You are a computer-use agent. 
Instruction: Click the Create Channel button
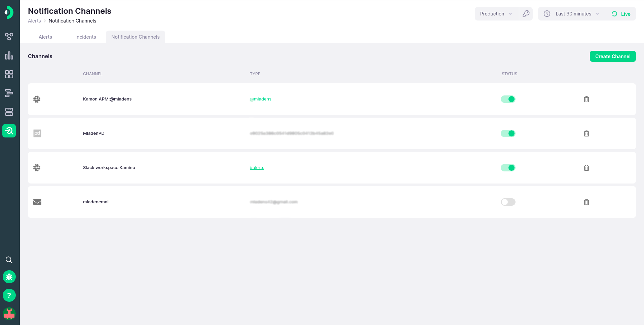pyautogui.click(x=612, y=56)
